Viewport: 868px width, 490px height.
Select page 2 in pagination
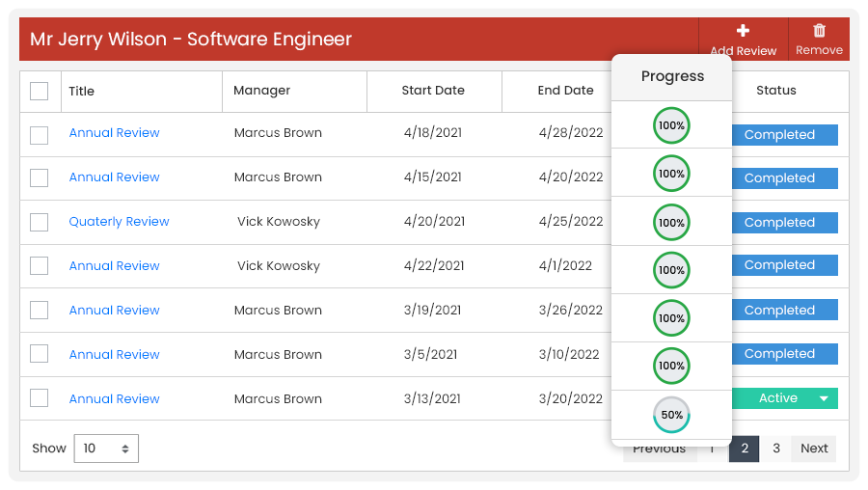click(745, 449)
